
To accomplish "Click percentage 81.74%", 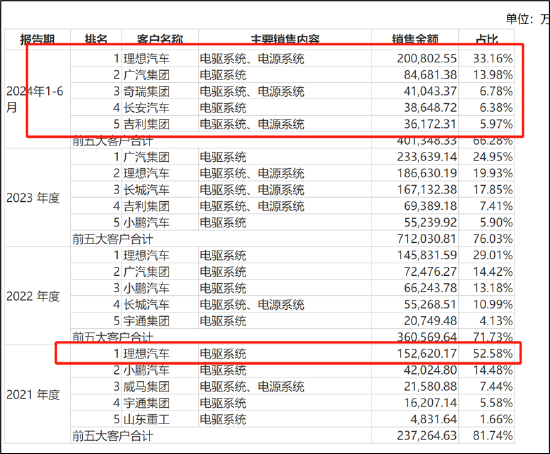I will (493, 436).
